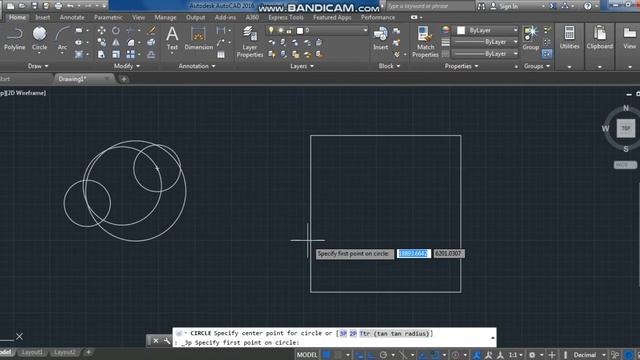
Task: Click the Dimension tool
Action: [198, 38]
